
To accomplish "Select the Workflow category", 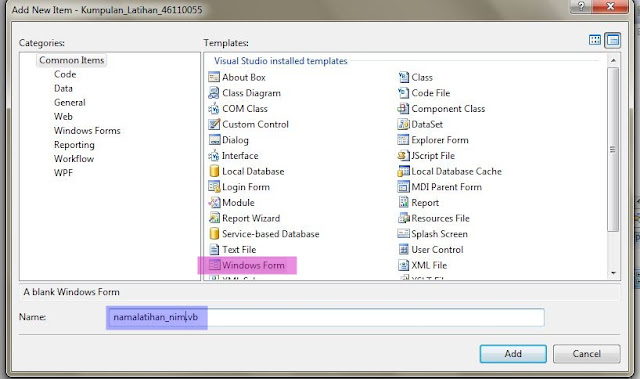I will (x=74, y=159).
